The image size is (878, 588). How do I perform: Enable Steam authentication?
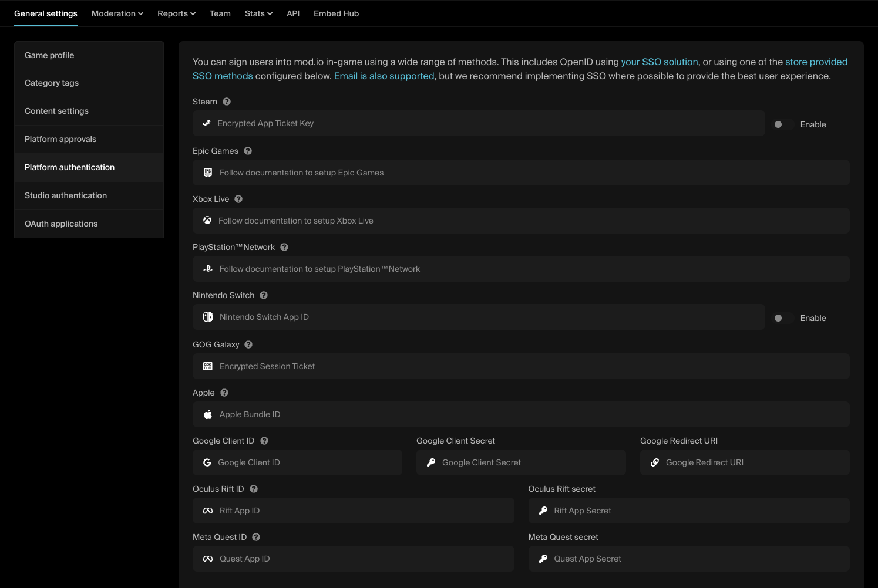click(x=783, y=124)
